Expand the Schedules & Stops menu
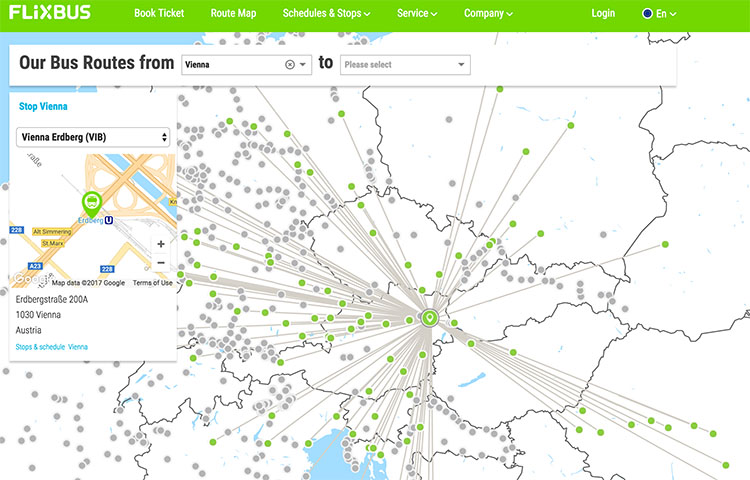The image size is (750, 480). click(x=326, y=14)
